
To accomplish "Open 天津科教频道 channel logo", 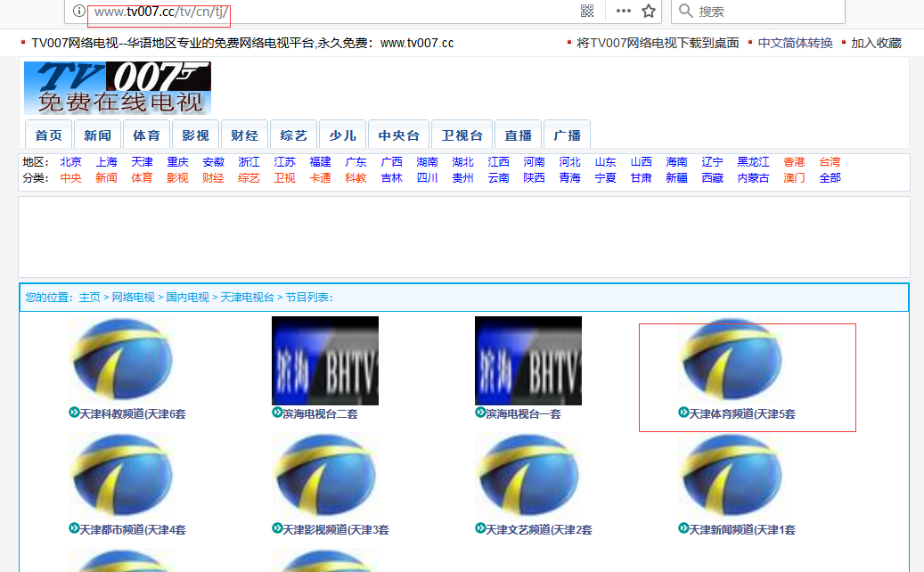I will coord(121,361).
